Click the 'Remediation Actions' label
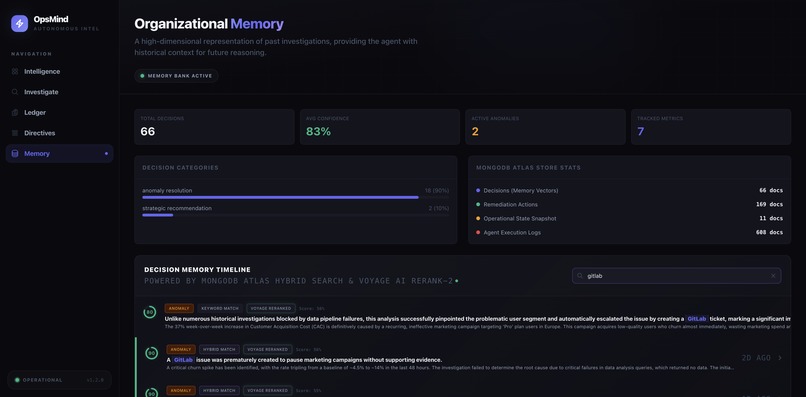 pyautogui.click(x=510, y=205)
